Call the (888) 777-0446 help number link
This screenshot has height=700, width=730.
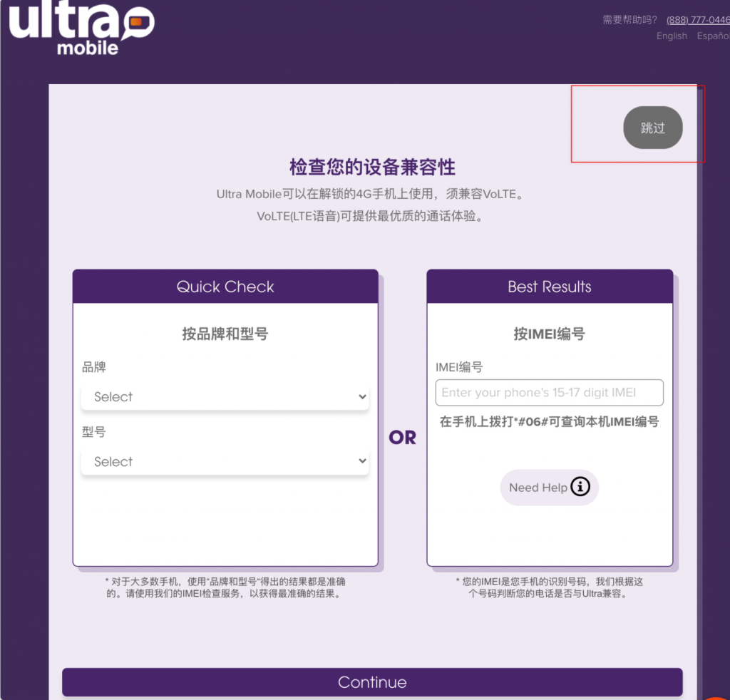click(x=698, y=19)
